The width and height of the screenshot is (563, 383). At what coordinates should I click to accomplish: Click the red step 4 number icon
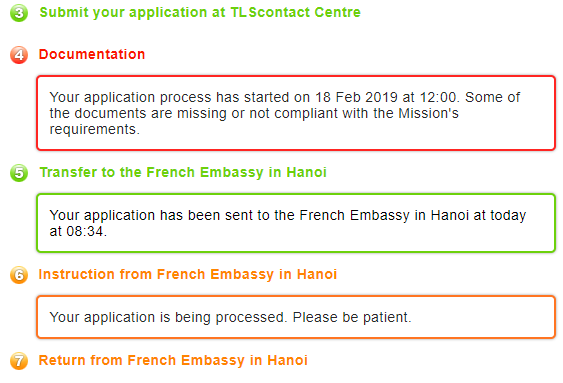19,55
